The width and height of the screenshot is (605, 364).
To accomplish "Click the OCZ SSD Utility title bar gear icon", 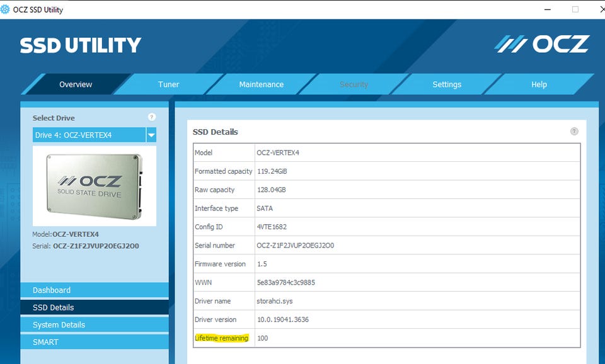I will (x=5, y=9).
